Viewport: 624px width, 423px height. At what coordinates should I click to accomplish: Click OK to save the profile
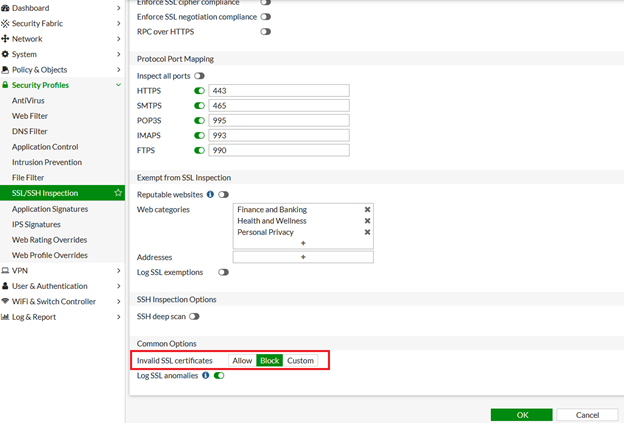[x=522, y=415]
